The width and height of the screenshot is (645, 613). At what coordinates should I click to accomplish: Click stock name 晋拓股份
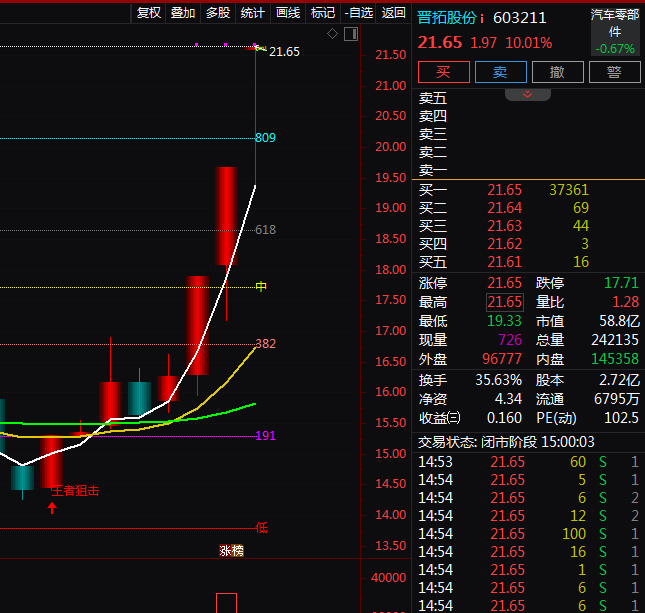pos(447,18)
